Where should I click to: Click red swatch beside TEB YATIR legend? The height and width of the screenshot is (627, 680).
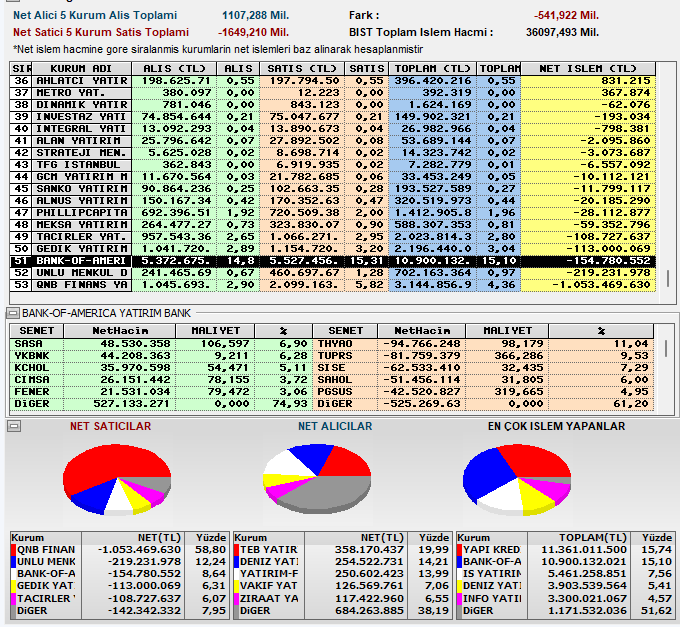237,550
